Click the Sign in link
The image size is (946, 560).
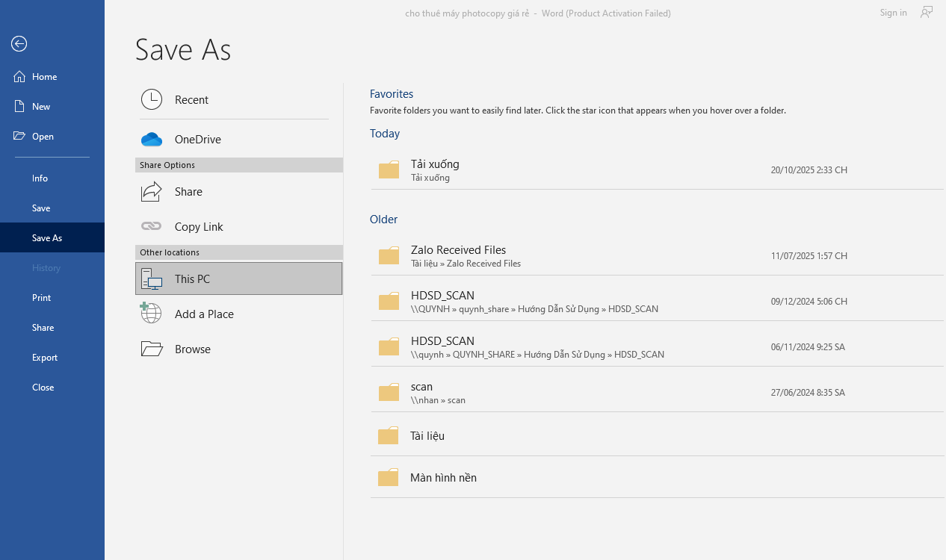click(x=893, y=13)
